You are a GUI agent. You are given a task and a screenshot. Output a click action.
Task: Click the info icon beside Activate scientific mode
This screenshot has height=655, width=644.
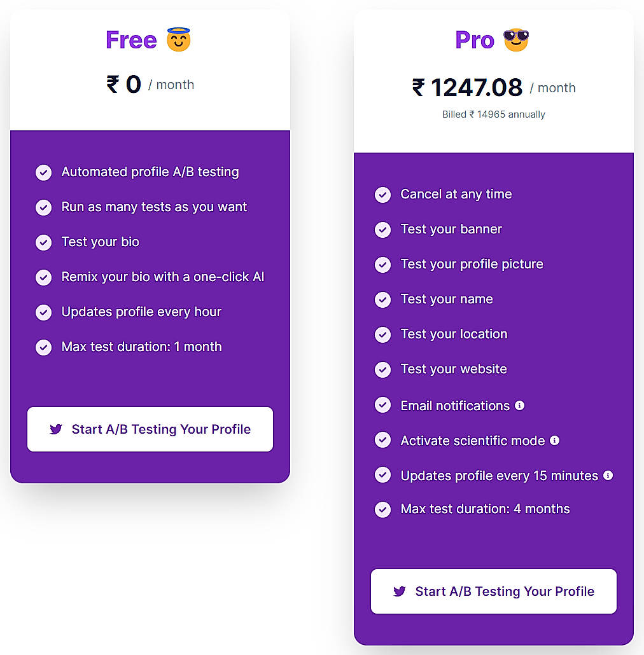tap(554, 440)
